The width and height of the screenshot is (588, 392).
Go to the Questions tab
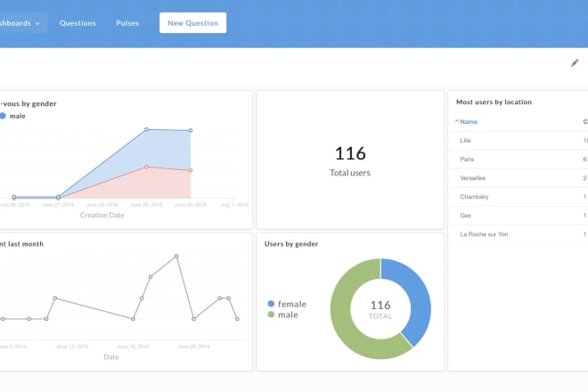pyautogui.click(x=78, y=23)
